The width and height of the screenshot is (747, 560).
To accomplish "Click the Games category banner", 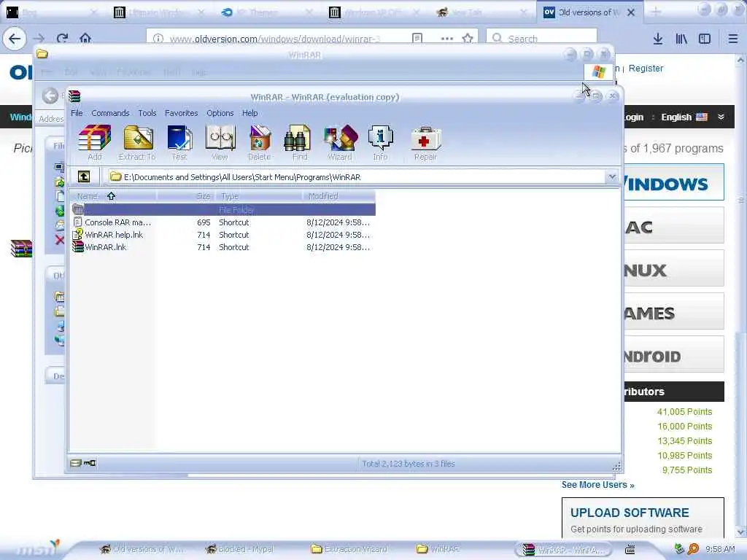I will 673,312.
